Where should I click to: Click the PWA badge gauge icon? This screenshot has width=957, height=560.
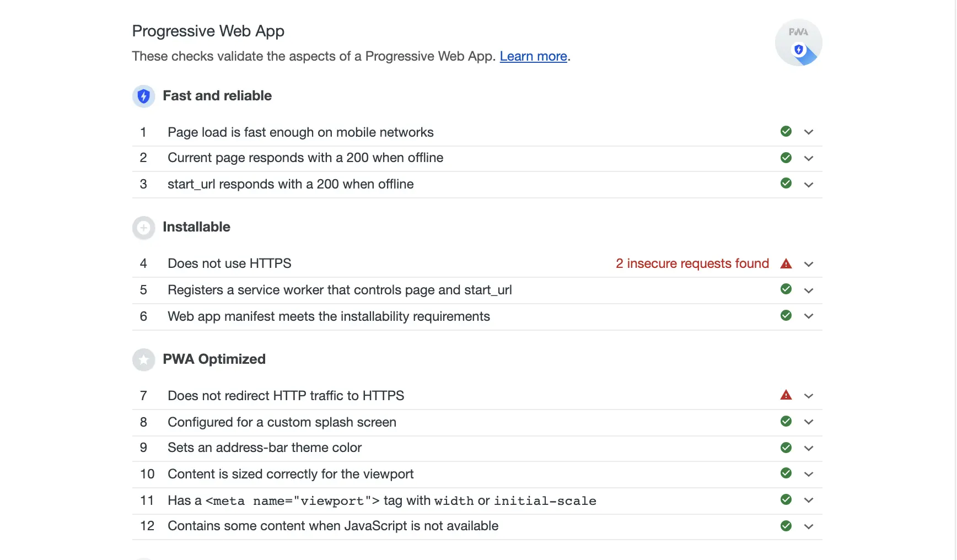798,42
